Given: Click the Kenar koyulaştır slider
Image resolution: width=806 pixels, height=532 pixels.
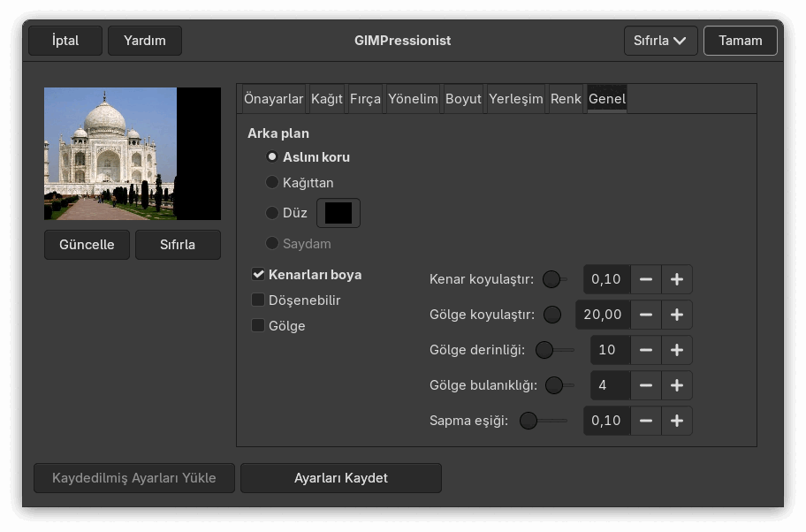Looking at the screenshot, I should coord(555,279).
